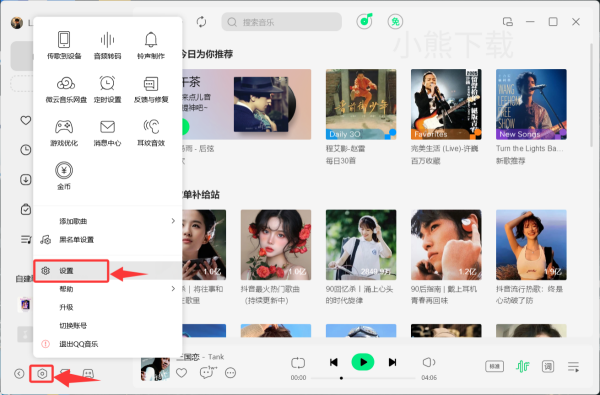Click the volume speaker control
600x395 pixels.
tap(429, 362)
